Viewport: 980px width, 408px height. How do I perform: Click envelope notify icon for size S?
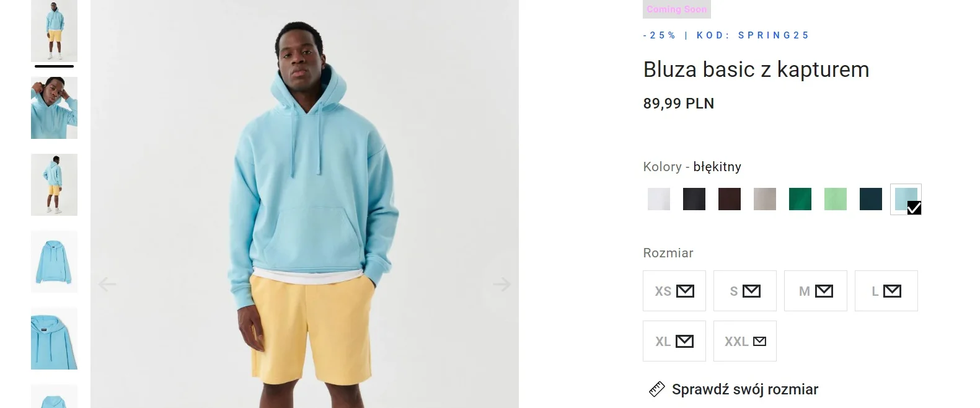point(751,291)
